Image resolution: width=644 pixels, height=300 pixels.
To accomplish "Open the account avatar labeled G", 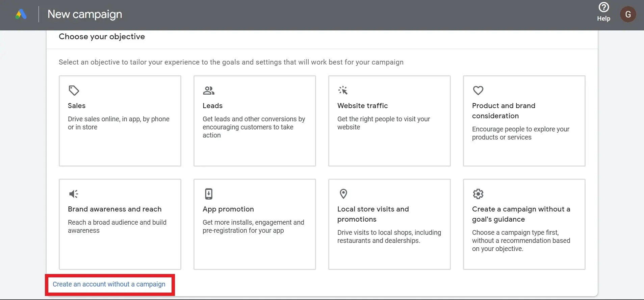I will point(628,15).
